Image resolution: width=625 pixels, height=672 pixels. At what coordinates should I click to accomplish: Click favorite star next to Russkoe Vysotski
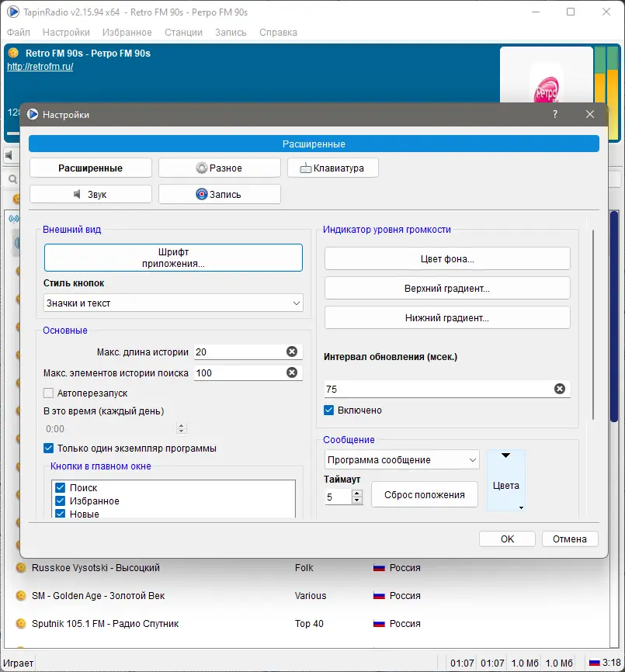point(21,568)
